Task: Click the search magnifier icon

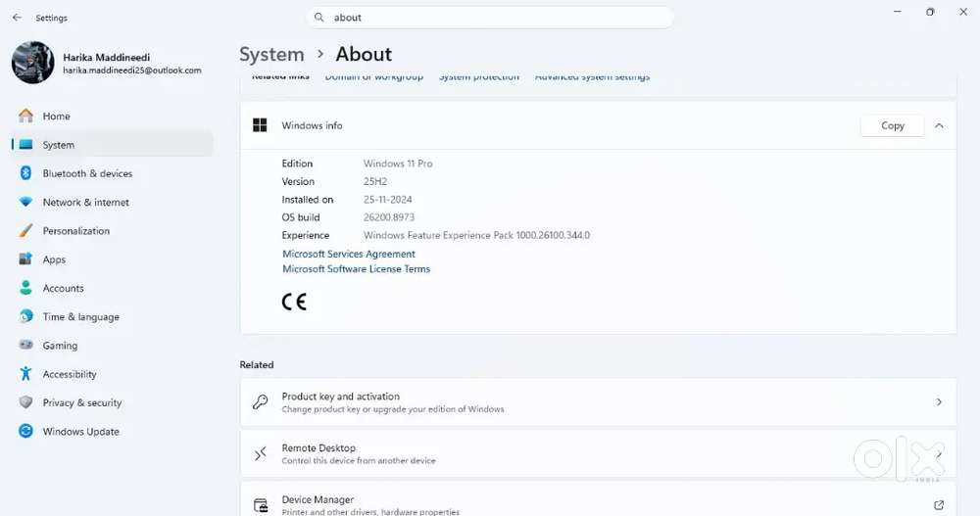Action: click(x=318, y=18)
